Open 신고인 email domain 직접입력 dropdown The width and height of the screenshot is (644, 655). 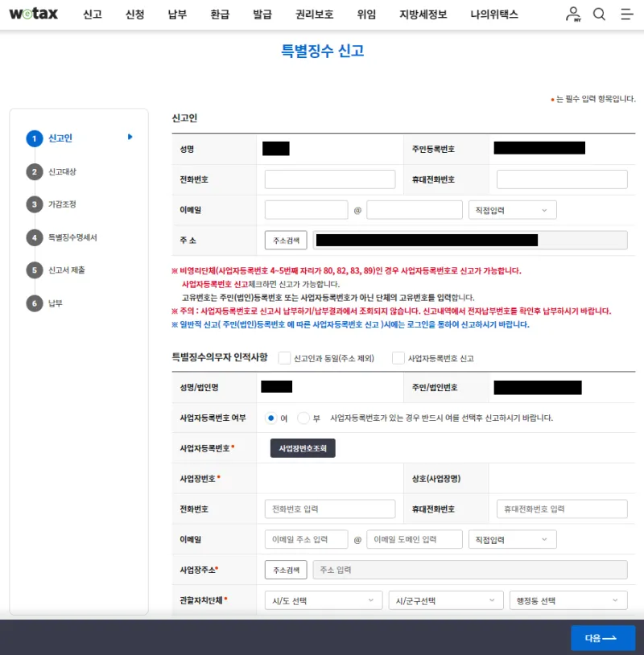pos(512,210)
